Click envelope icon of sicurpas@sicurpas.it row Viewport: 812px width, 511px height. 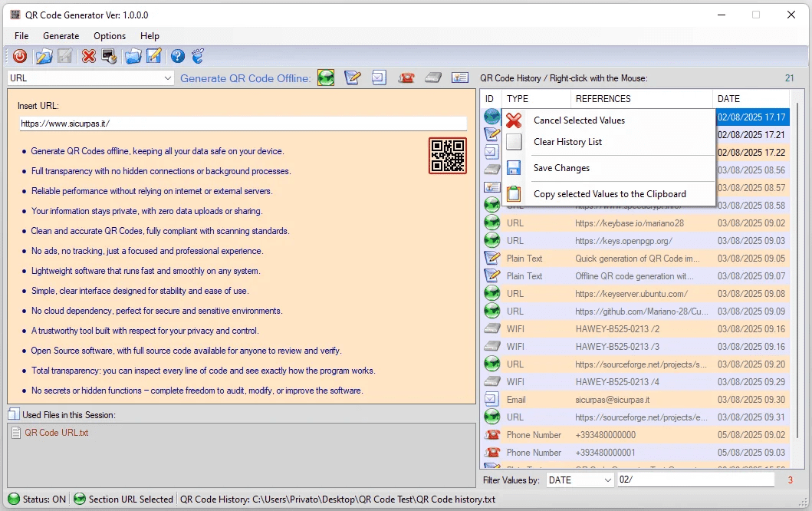491,400
